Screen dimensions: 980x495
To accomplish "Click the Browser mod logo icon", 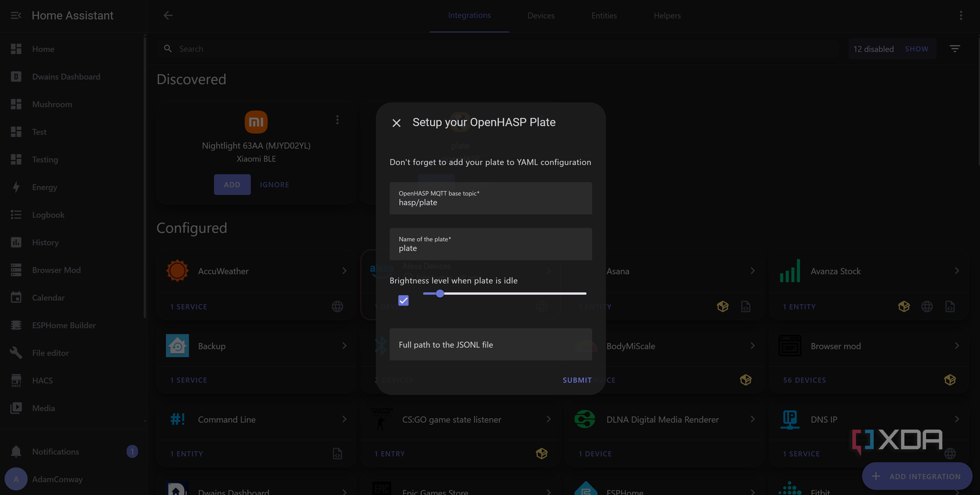I will (790, 346).
